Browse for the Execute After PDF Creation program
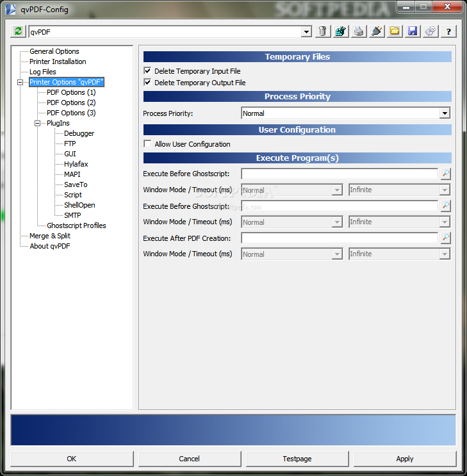The image size is (467, 476). 445,238
